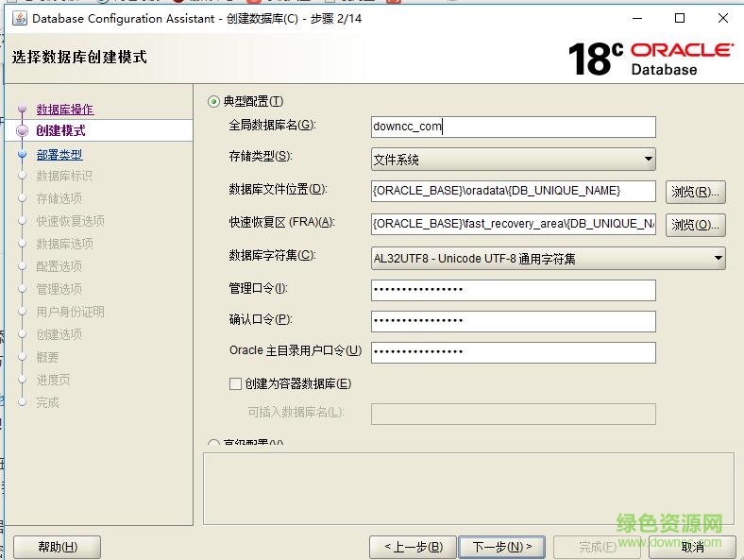Click the Java icon in the title bar

pyautogui.click(x=19, y=18)
